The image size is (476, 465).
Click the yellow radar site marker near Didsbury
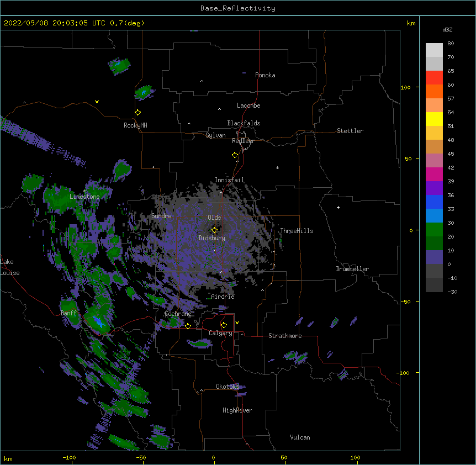214,230
